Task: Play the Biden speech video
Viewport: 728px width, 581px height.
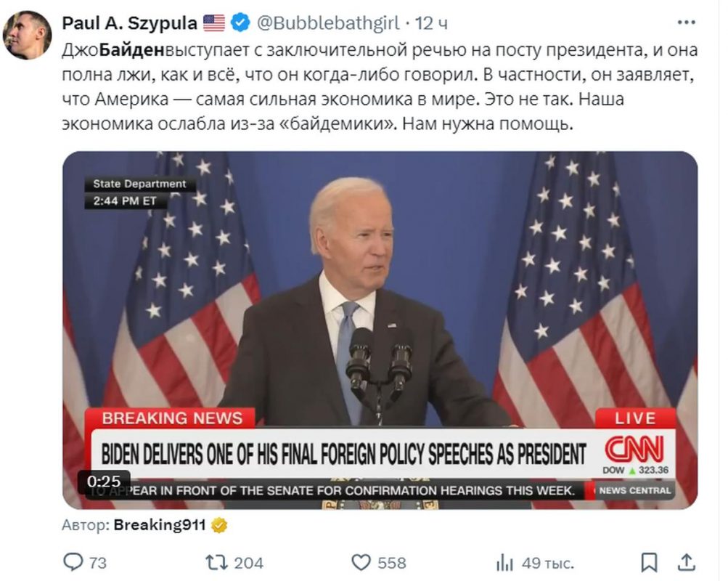Action: coord(380,330)
